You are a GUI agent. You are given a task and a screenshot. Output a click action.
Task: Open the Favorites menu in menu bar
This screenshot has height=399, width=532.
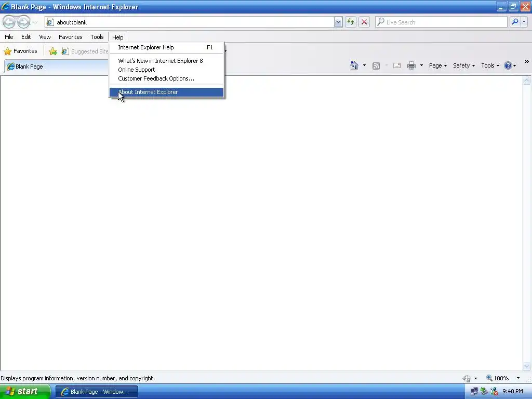pyautogui.click(x=71, y=37)
